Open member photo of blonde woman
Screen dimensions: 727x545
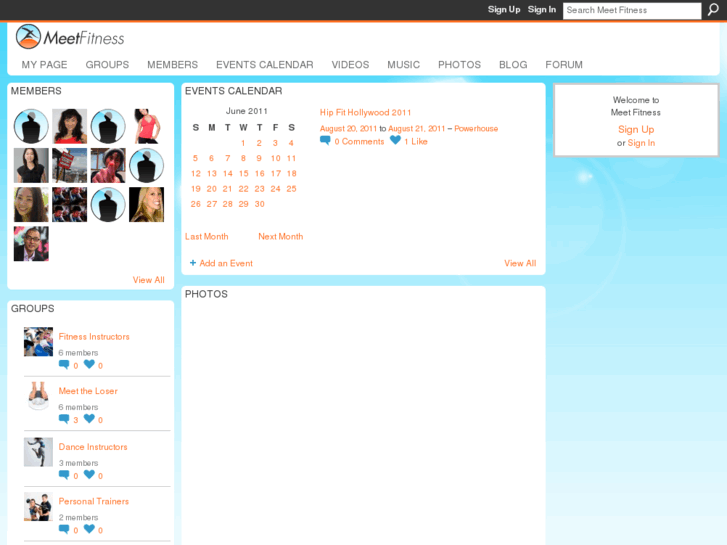pos(147,205)
